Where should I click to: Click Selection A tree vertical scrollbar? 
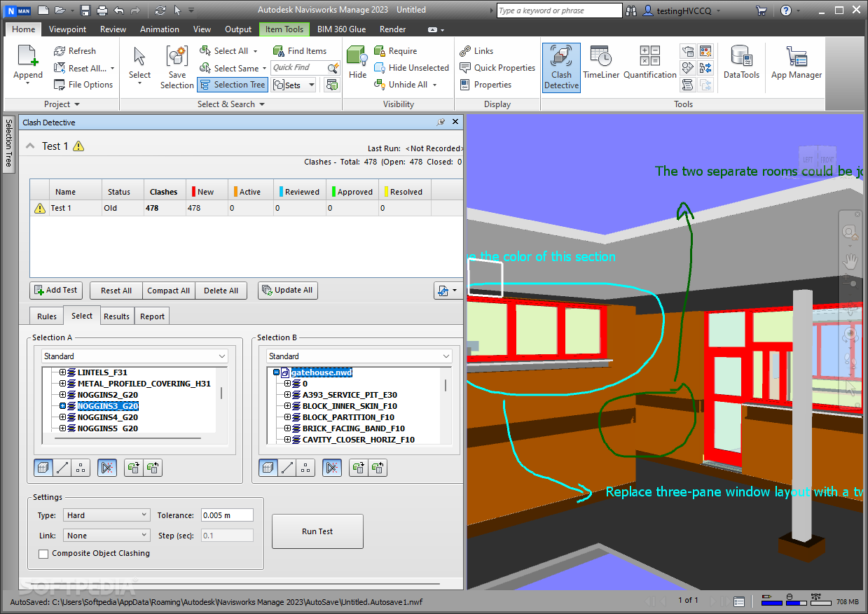pyautogui.click(x=222, y=393)
